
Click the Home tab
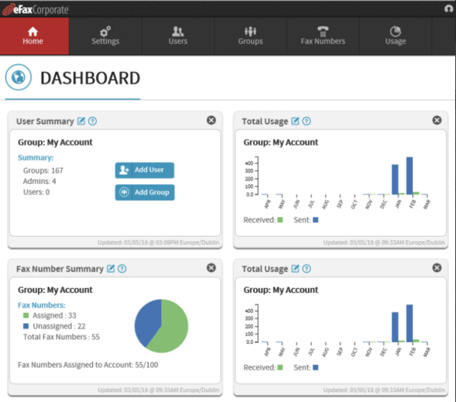[34, 36]
